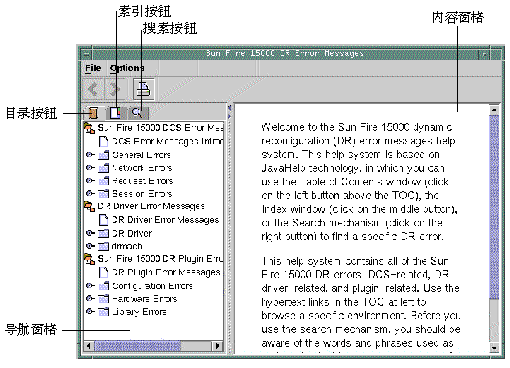Expand the Configuration Errors node
Screen dimensions: 510x368
pyautogui.click(x=89, y=286)
